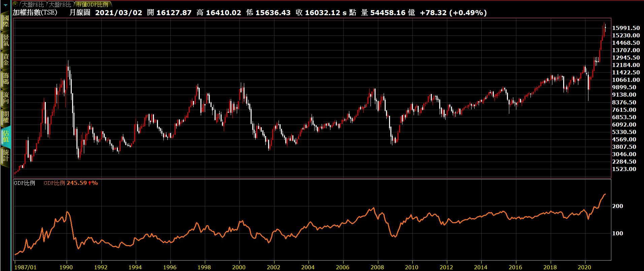Screen dimensions: 644x271
Task: Click the 1990 marker on the time axis
Action: pos(66,267)
